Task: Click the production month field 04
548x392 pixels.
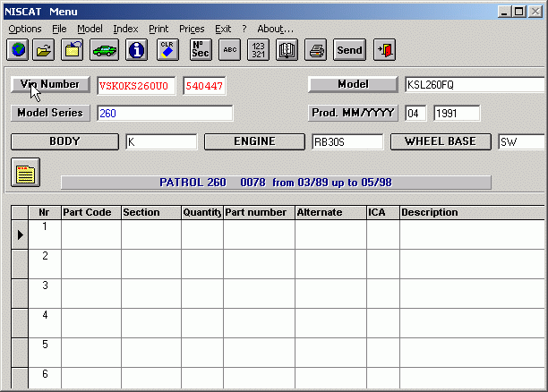Action: coord(415,113)
